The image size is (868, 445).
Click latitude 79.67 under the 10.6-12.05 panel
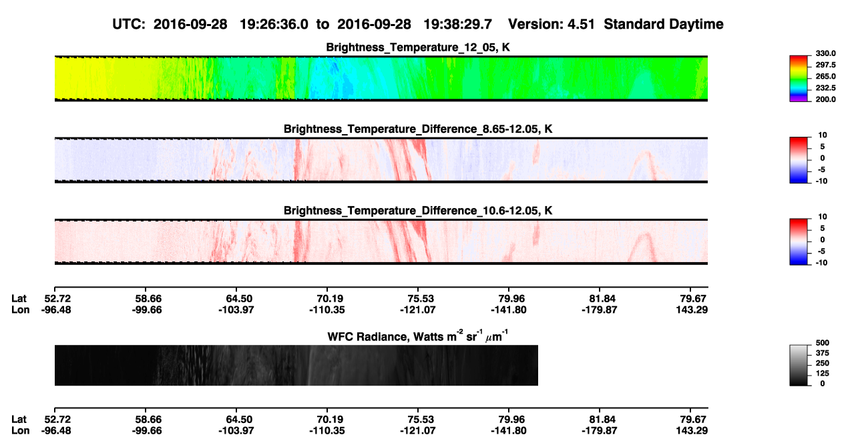pyautogui.click(x=695, y=298)
